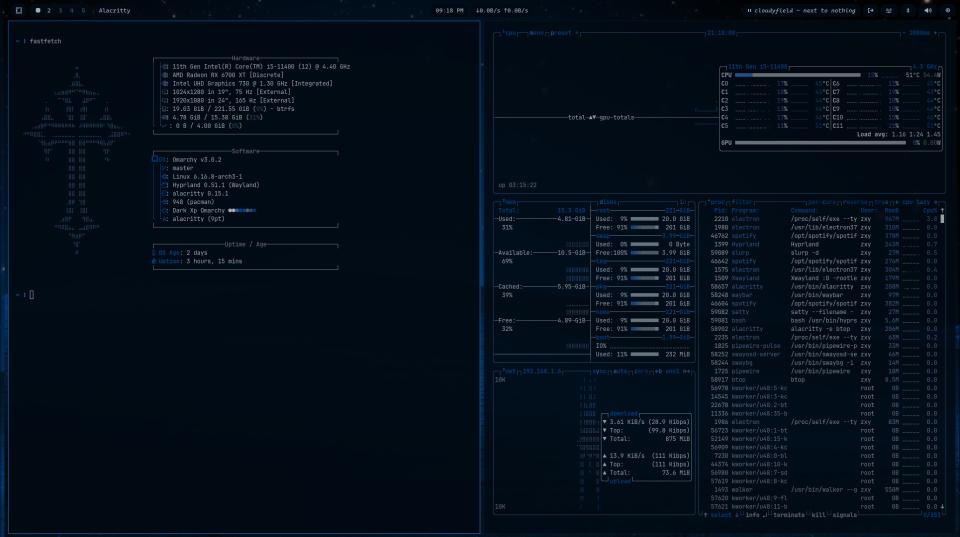Click root disk Used 9% bar
This screenshot has width=960, height=537.
tap(644, 219)
